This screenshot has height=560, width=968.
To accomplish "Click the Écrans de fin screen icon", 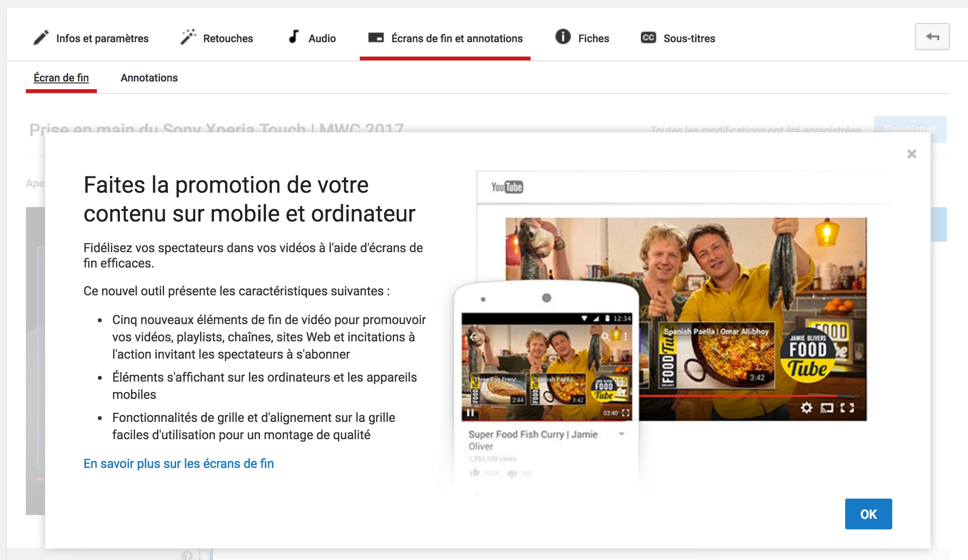I will click(x=376, y=37).
